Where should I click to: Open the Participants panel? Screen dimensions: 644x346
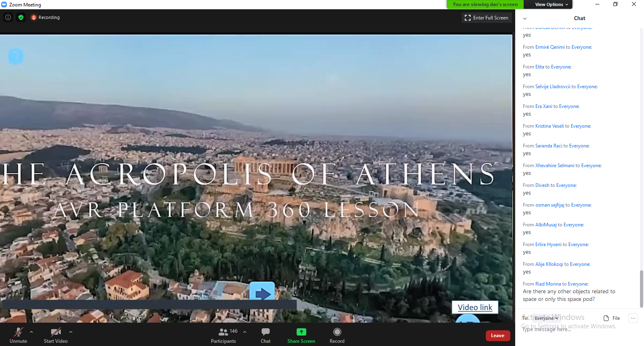[223, 335]
